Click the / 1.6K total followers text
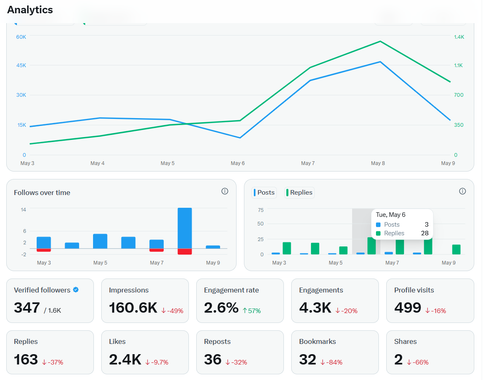Viewport: 489px width, 380px height. pyautogui.click(x=52, y=310)
